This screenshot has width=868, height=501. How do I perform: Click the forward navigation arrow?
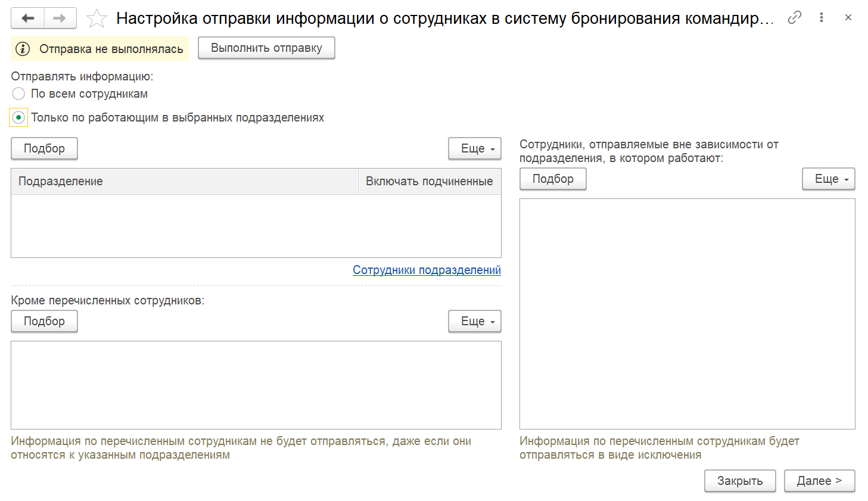click(x=60, y=18)
